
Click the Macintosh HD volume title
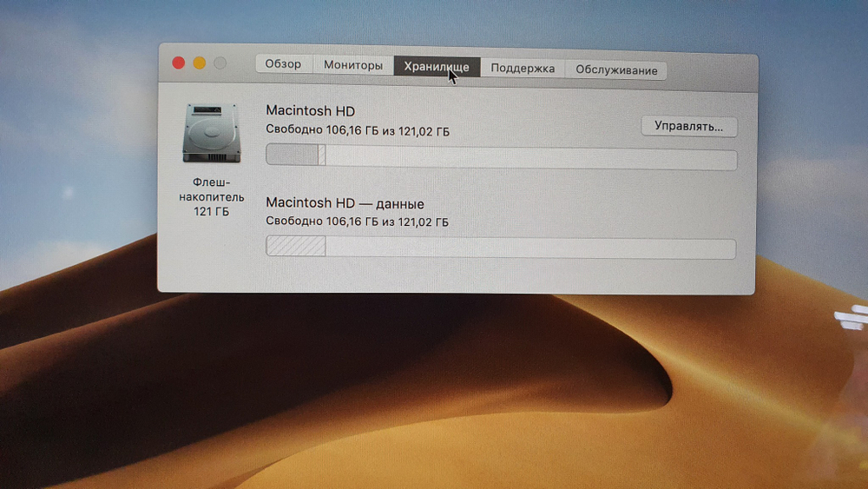pyautogui.click(x=310, y=111)
